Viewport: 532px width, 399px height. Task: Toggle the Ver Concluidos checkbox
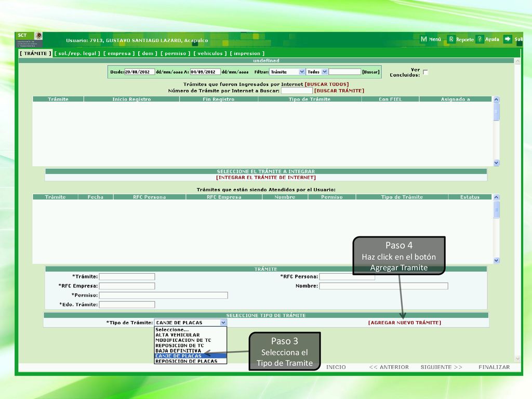pos(425,72)
